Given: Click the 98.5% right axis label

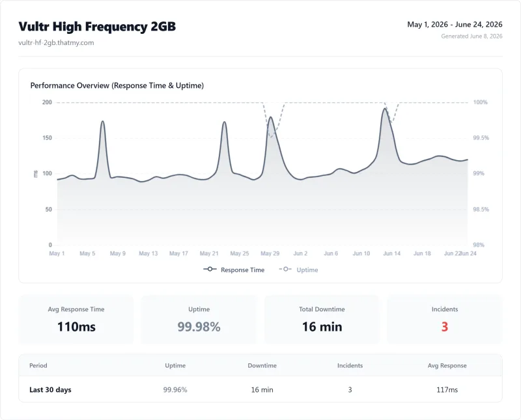Looking at the screenshot, I should pyautogui.click(x=481, y=209).
